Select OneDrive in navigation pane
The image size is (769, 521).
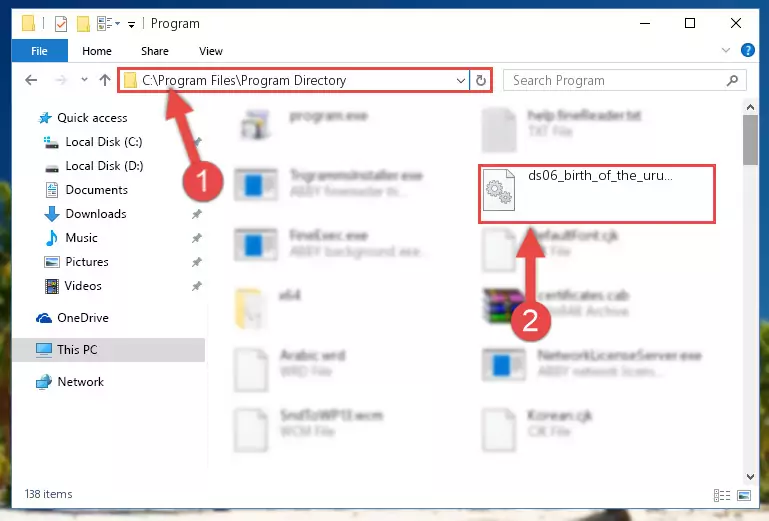(82, 318)
